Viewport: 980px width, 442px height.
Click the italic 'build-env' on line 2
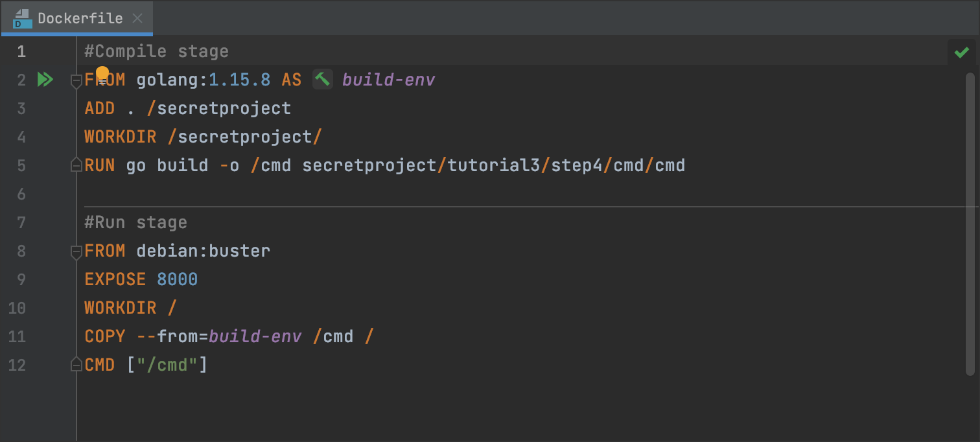pyautogui.click(x=388, y=80)
